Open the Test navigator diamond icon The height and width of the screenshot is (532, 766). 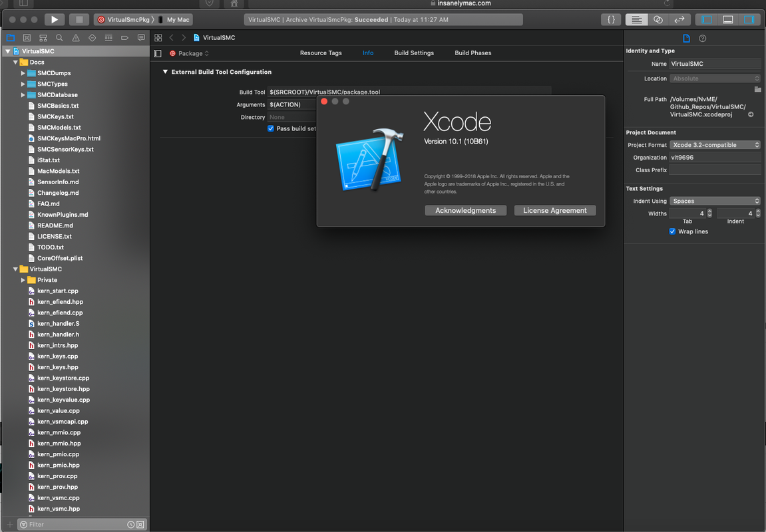[93, 38]
